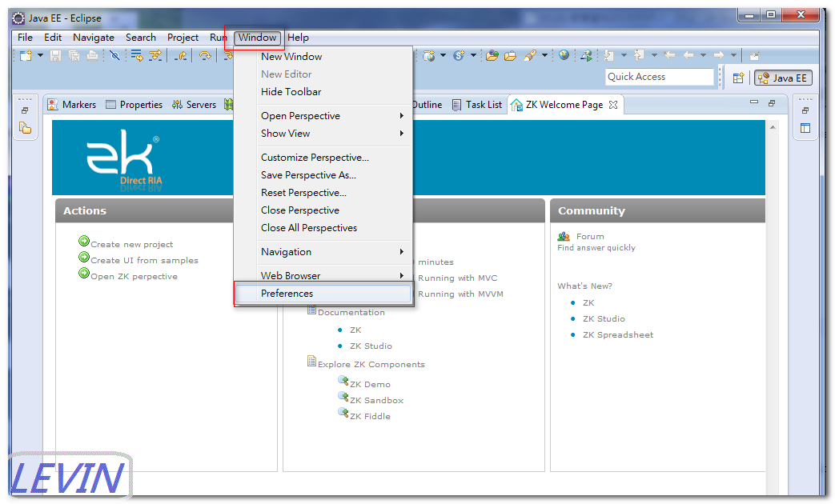Click the new web project globe icon

[429, 55]
